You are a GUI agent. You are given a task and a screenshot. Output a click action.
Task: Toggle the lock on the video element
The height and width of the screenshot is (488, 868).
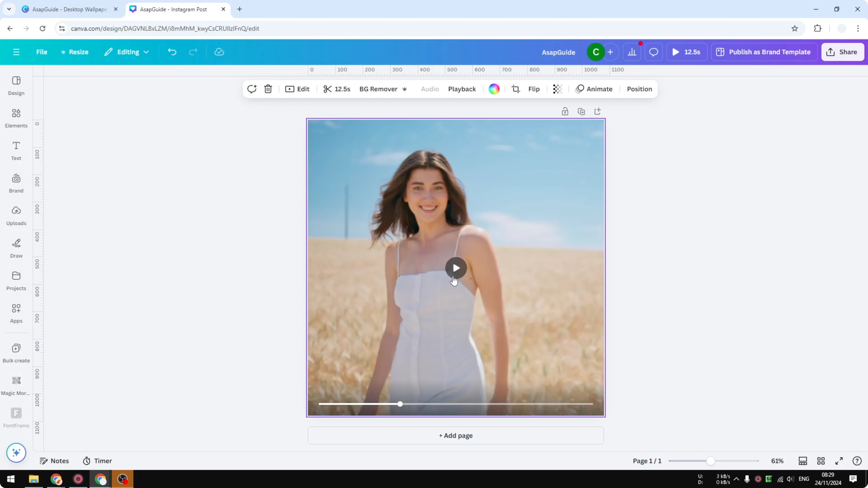point(565,111)
